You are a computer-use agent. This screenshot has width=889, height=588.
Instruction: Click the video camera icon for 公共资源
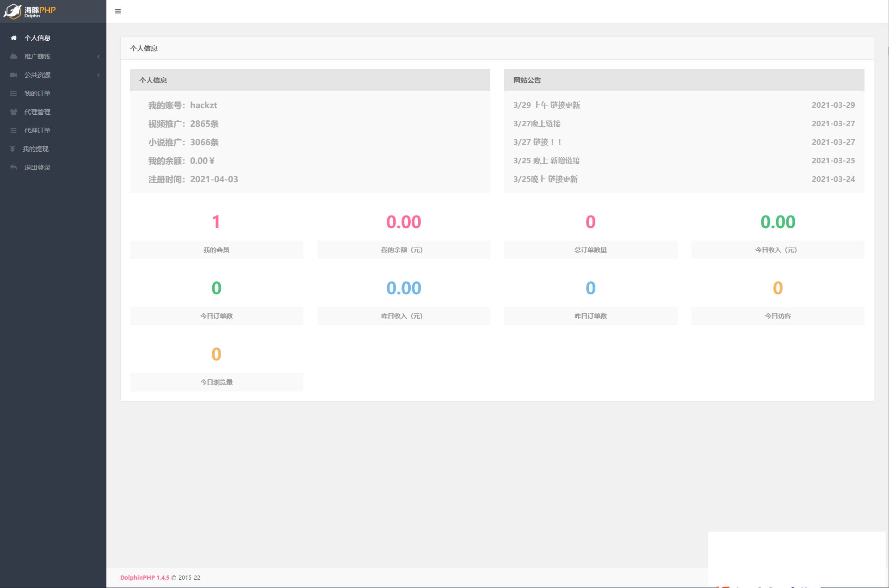tap(13, 75)
